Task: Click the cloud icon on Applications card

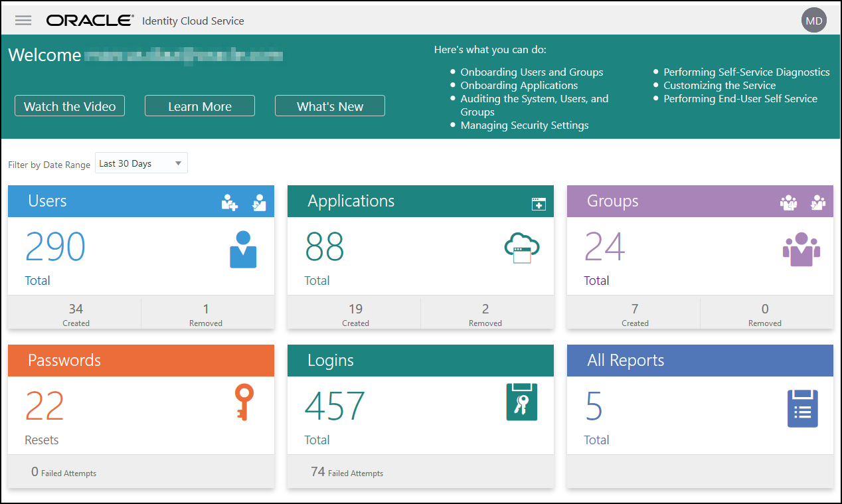Action: 523,247
